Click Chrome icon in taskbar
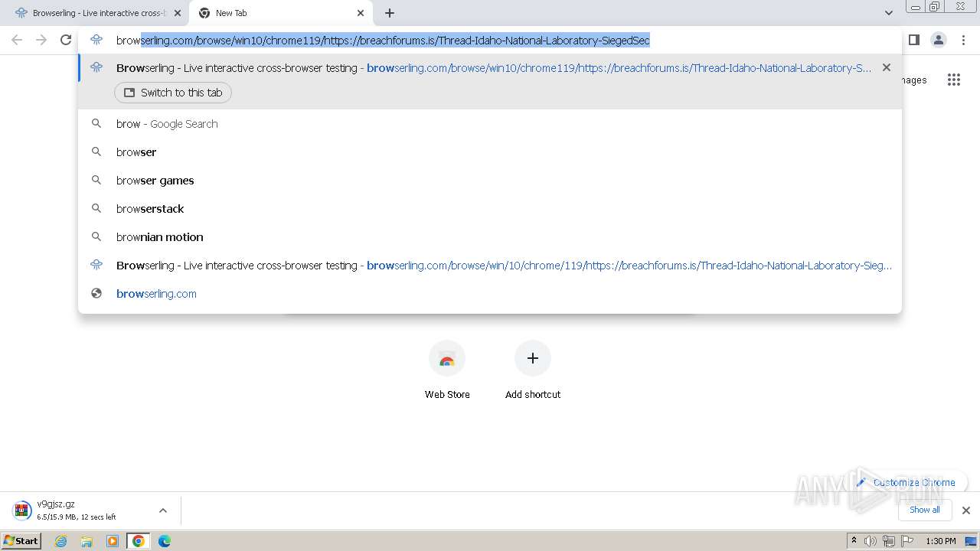 tap(139, 541)
